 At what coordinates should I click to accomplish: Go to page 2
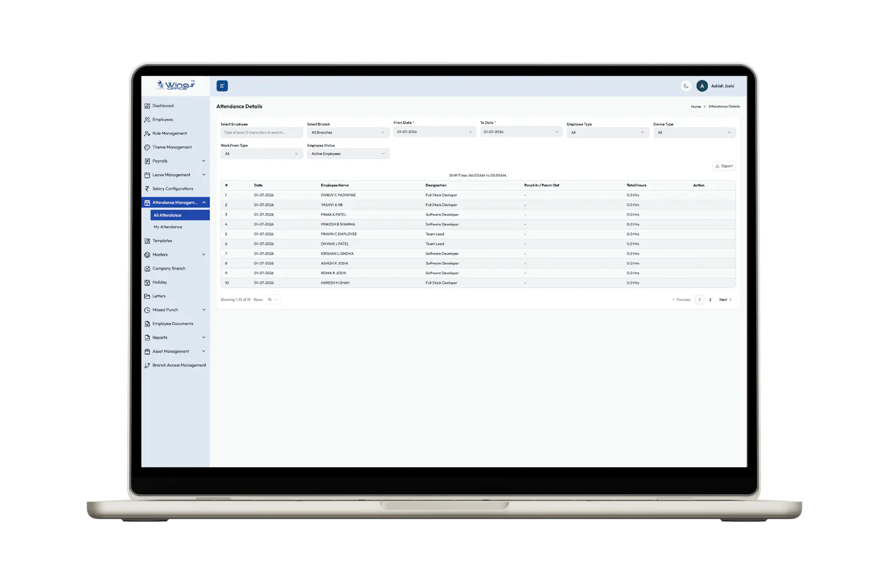click(x=710, y=300)
